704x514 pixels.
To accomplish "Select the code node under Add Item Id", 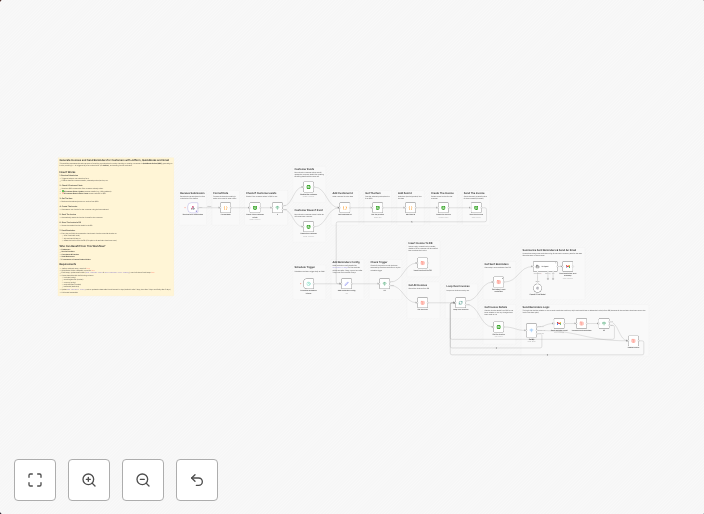I will (x=410, y=207).
